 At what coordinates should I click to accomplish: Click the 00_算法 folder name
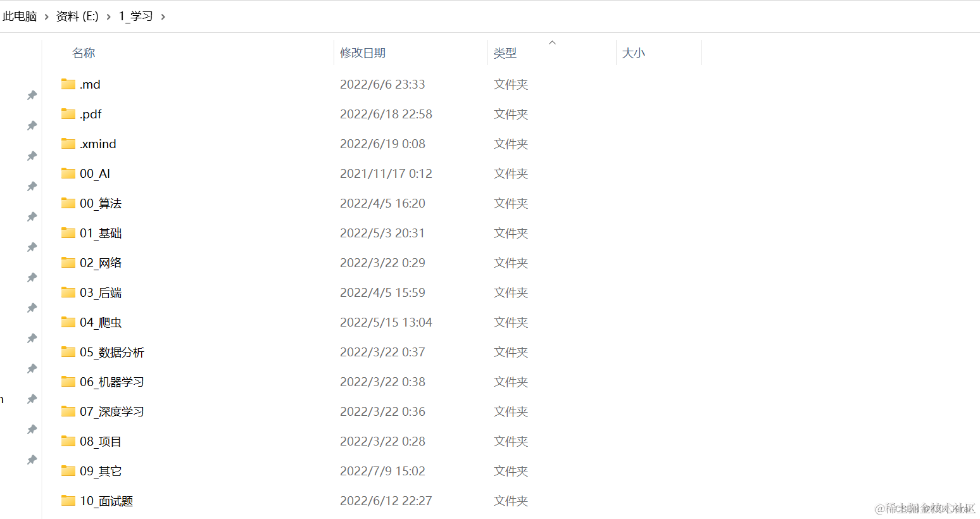(x=101, y=204)
